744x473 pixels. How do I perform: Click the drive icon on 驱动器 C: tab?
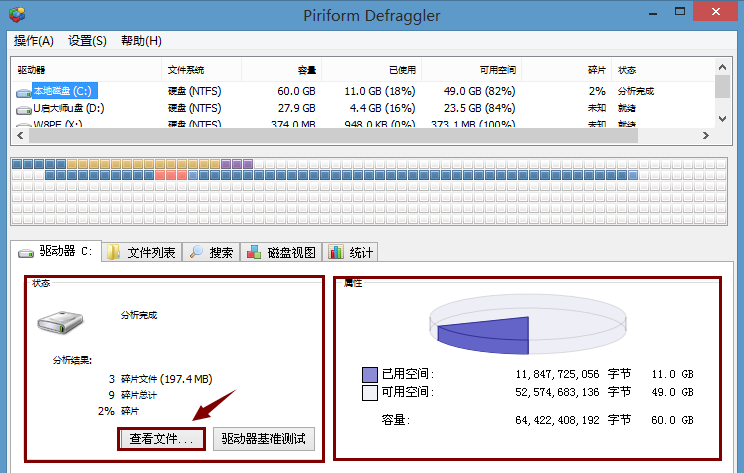pyautogui.click(x=26, y=253)
